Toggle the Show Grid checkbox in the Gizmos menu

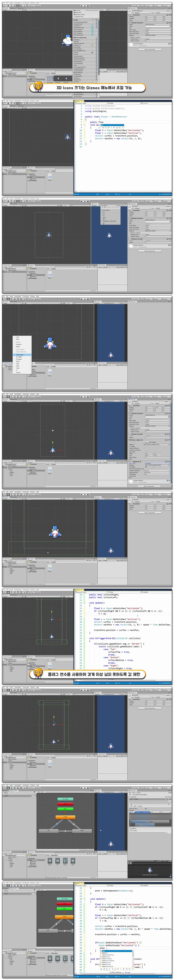point(74,13)
